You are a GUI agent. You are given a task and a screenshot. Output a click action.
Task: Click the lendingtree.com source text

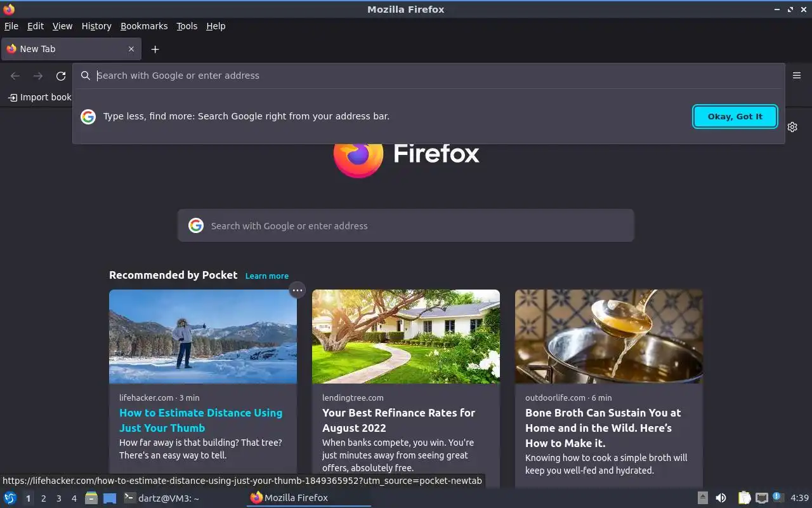353,398
